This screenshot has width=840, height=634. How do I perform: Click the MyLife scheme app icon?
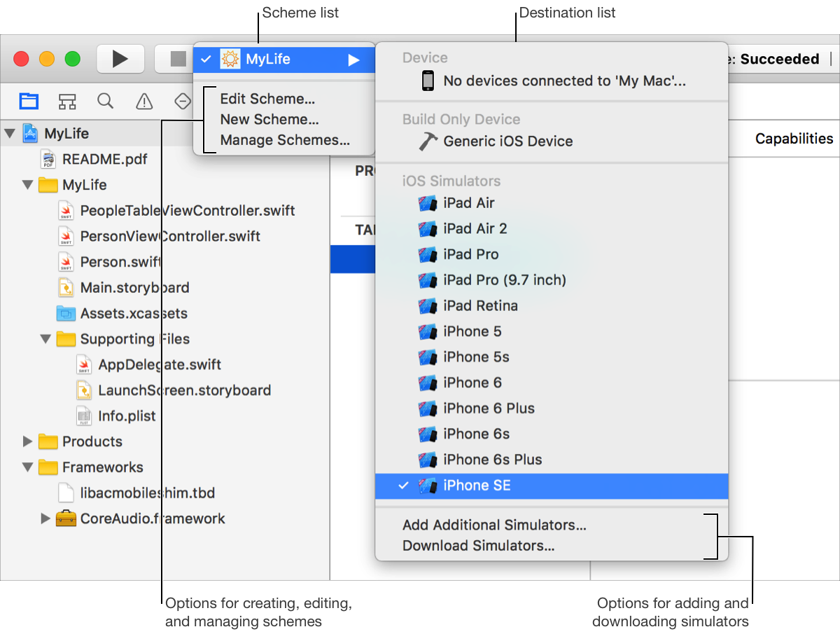(x=230, y=59)
